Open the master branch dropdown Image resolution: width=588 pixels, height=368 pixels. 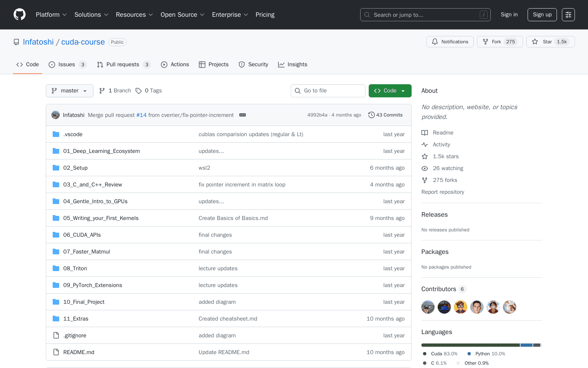click(x=69, y=91)
